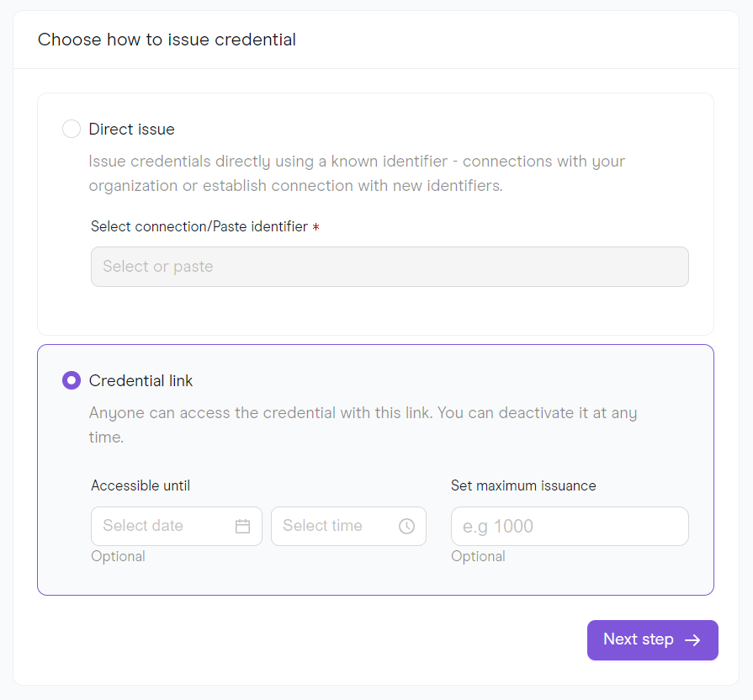Image resolution: width=753 pixels, height=700 pixels.
Task: Click the Select connection/Paste identifier label
Action: [199, 226]
